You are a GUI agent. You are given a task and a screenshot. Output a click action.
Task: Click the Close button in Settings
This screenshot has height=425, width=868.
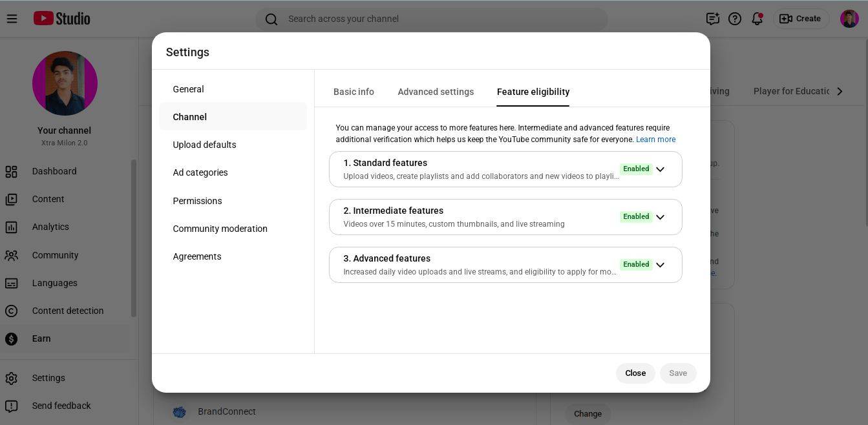coord(635,373)
